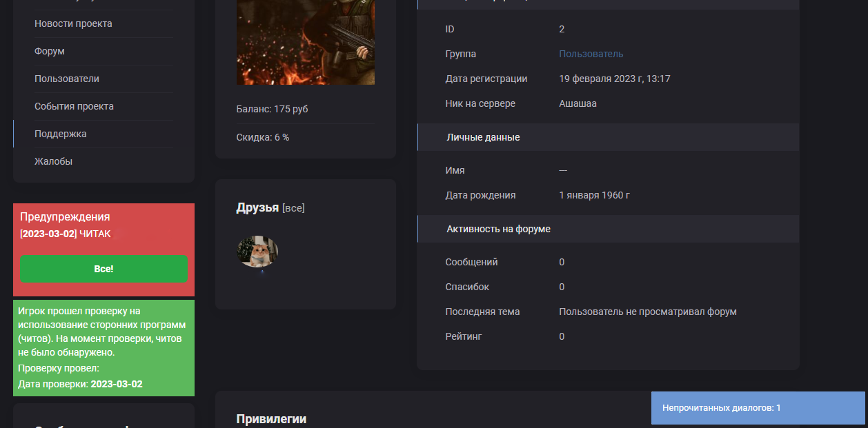The image size is (868, 428).
Task: Click the profile avatar picture with soldier
Action: coord(305,41)
